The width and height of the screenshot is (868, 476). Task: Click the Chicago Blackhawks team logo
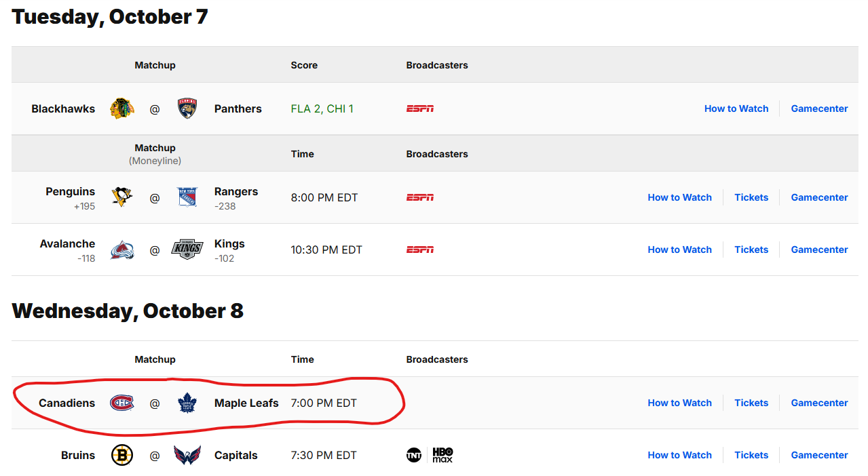pos(122,108)
